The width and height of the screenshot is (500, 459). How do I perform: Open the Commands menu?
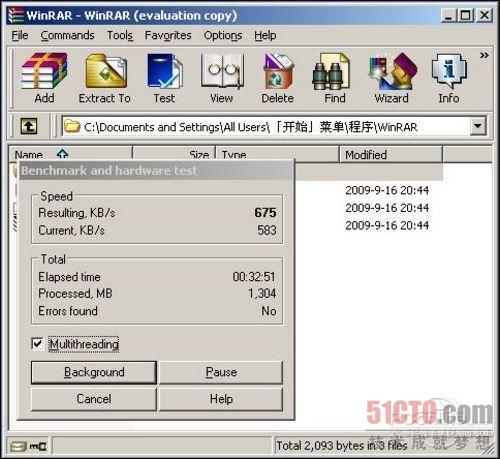[x=67, y=35]
